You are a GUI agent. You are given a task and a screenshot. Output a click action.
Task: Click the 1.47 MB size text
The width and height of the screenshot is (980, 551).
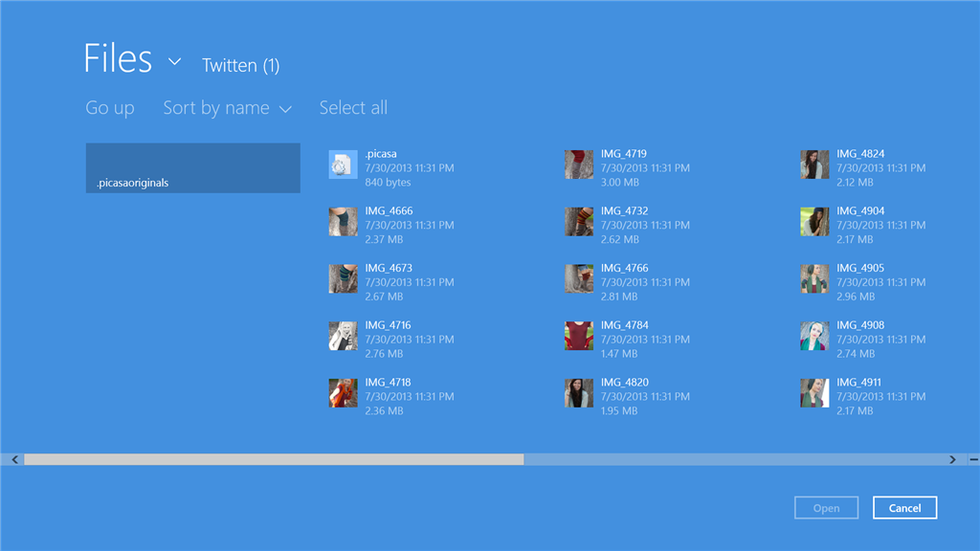coord(619,354)
